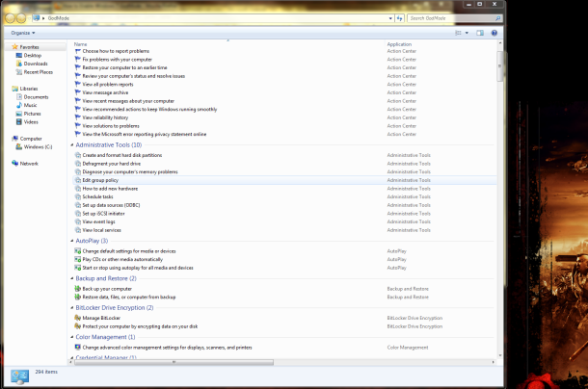
Task: Sort by the Application column header
Action: 399,44
